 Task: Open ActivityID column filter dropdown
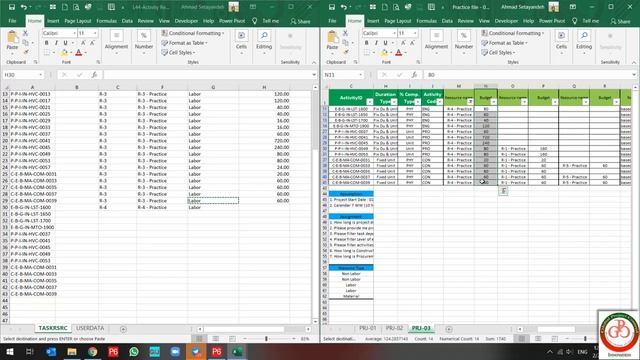tap(370, 102)
